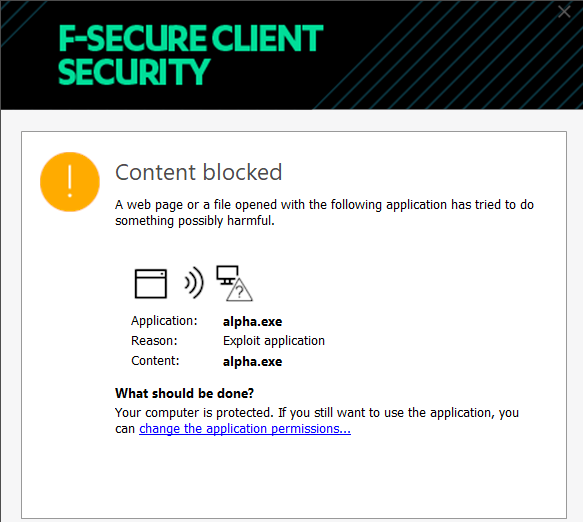
Task: Open the change application permissions link
Action: click(245, 429)
